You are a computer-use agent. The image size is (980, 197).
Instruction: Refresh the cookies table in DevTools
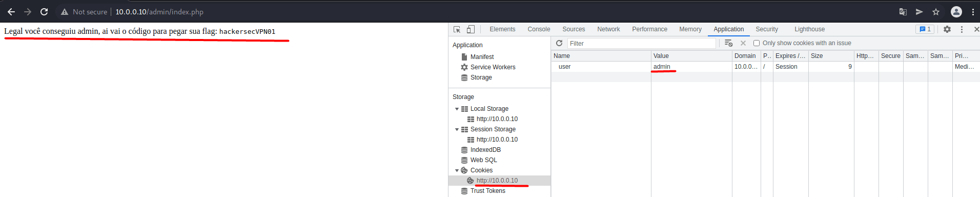(x=559, y=43)
